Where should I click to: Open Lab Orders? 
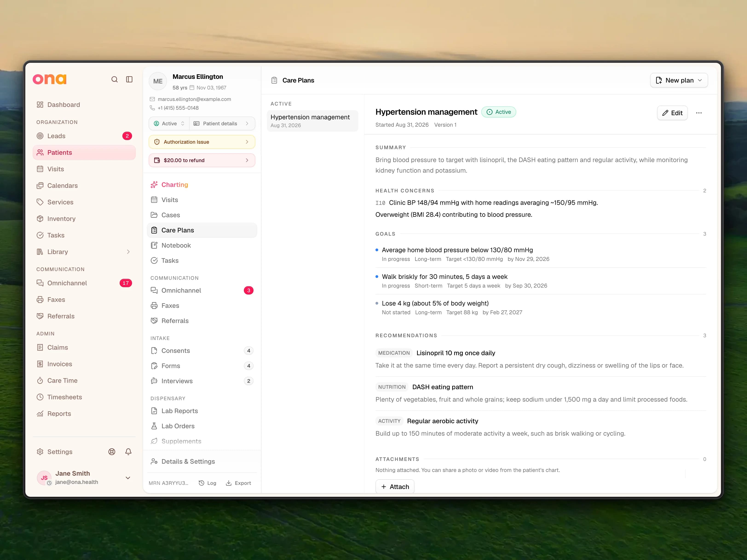click(x=202, y=426)
